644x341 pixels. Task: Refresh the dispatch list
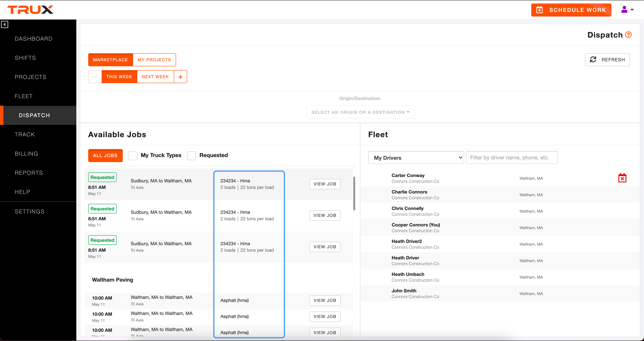click(608, 60)
